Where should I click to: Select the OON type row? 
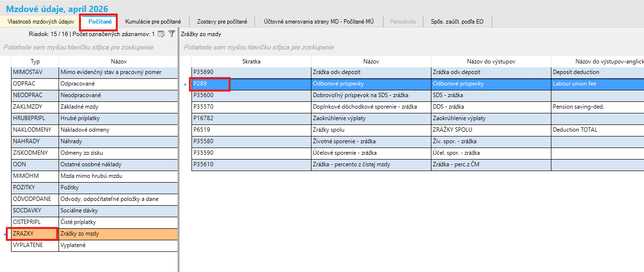[95, 165]
